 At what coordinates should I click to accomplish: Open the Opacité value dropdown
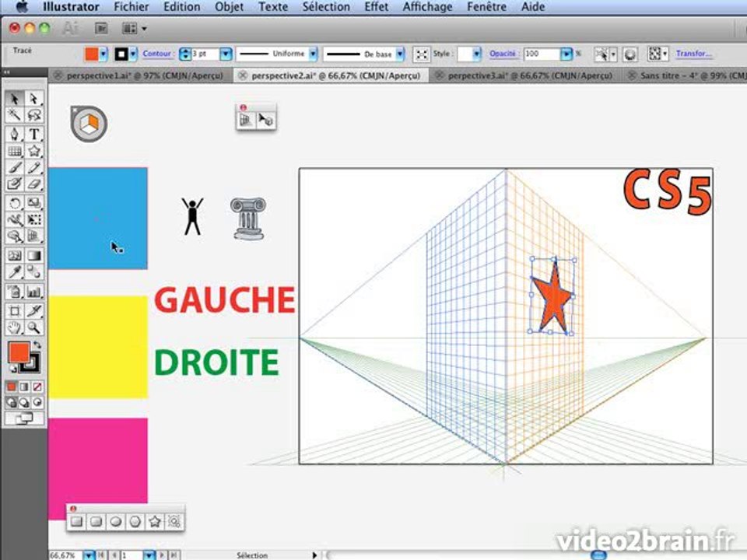tap(566, 54)
